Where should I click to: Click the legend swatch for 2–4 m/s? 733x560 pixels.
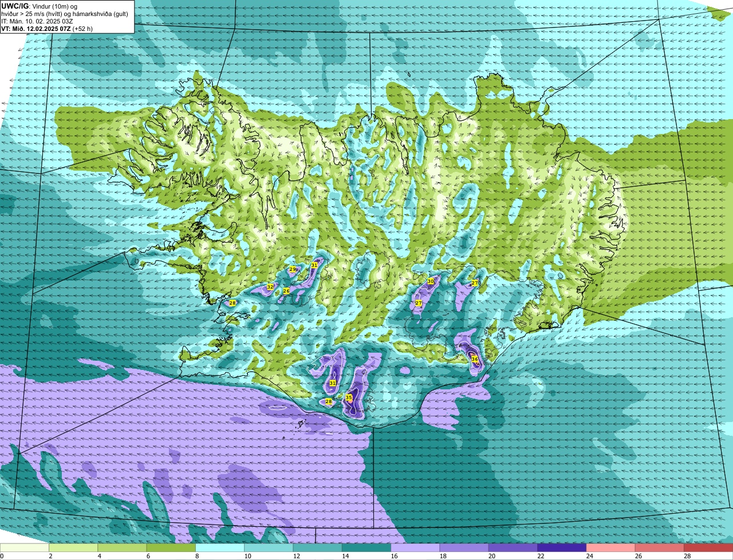click(x=73, y=547)
